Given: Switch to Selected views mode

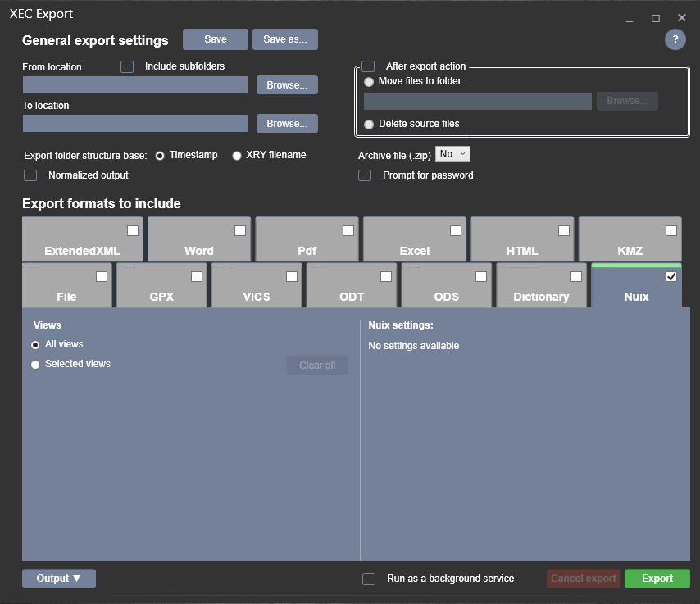Looking at the screenshot, I should pyautogui.click(x=34, y=364).
